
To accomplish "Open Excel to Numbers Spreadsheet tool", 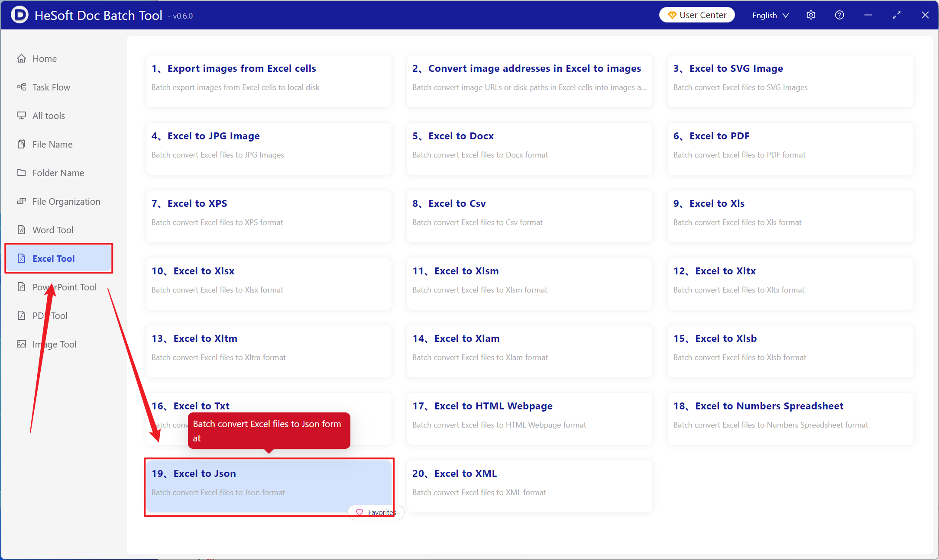I will point(790,419).
